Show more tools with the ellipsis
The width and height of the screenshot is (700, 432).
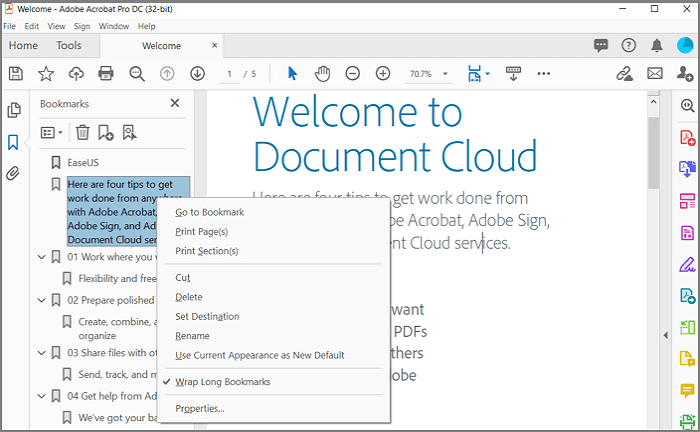pyautogui.click(x=543, y=74)
